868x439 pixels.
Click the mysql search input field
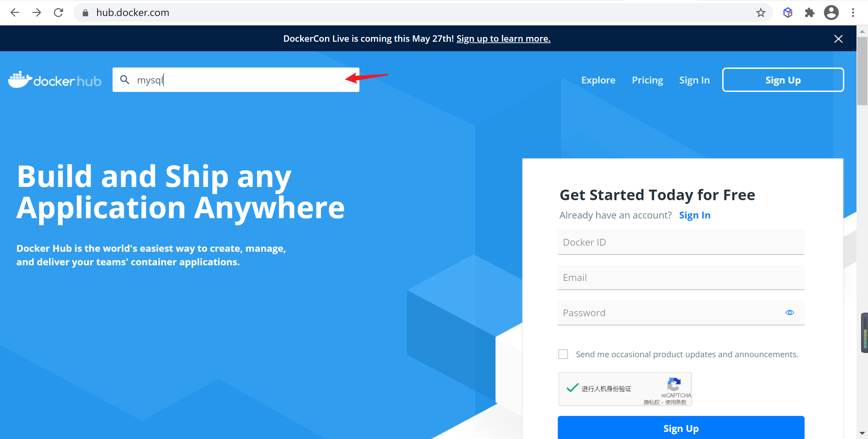235,79
